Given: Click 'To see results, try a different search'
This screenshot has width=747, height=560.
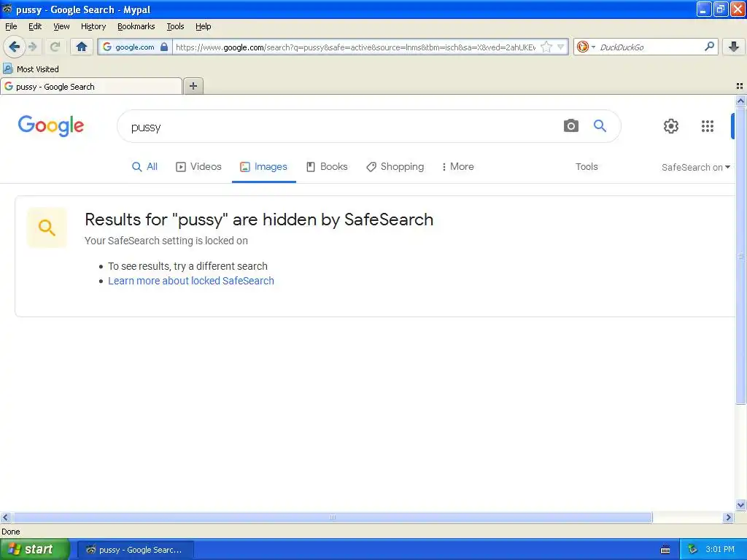Looking at the screenshot, I should click(187, 266).
